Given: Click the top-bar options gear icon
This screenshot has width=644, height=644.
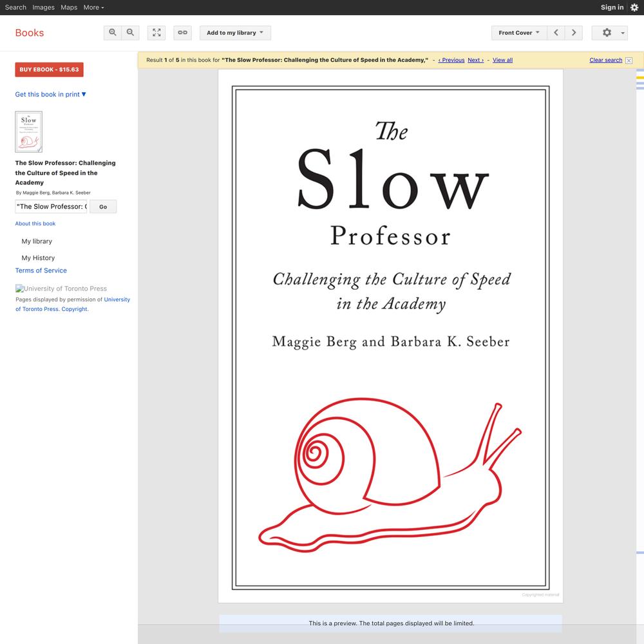Looking at the screenshot, I should 634,7.
